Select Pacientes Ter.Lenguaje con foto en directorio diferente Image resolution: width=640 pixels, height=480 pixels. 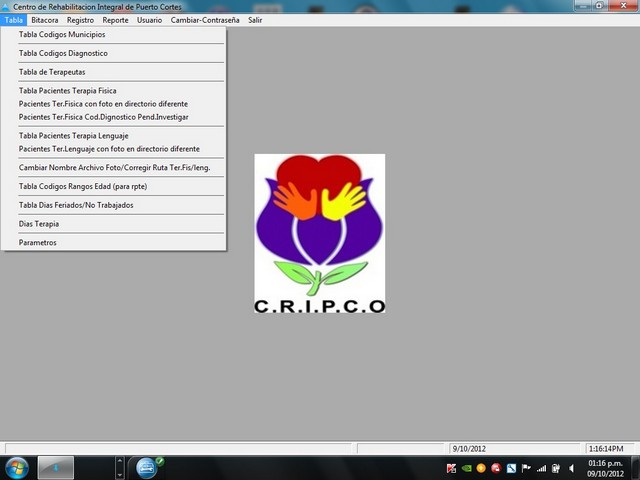point(113,149)
